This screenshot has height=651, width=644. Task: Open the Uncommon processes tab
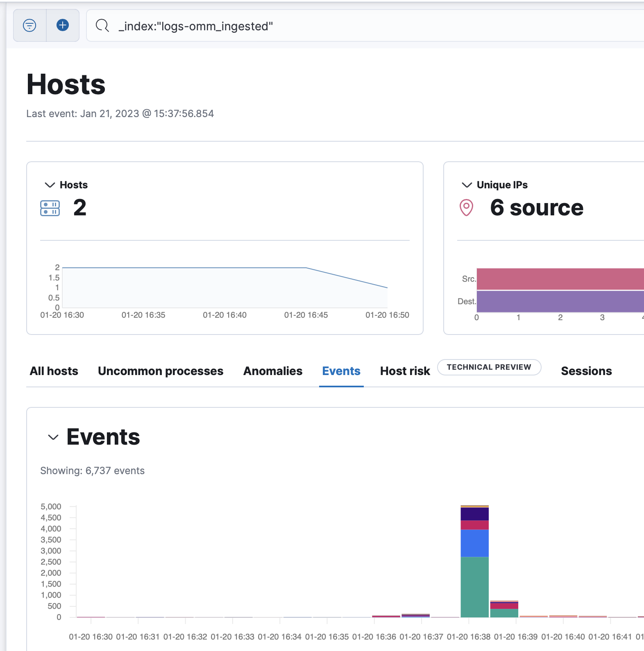pyautogui.click(x=161, y=371)
